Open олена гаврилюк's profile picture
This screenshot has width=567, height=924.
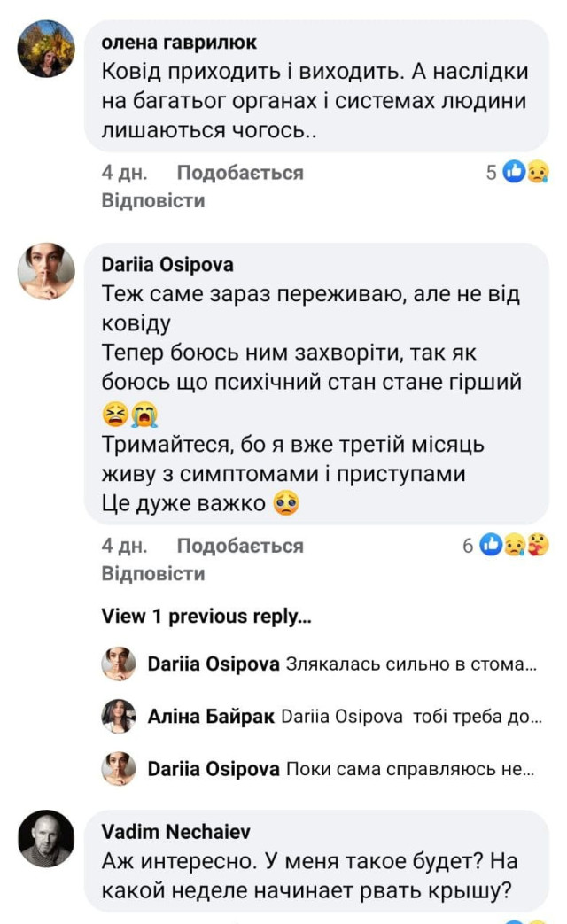tap(46, 48)
